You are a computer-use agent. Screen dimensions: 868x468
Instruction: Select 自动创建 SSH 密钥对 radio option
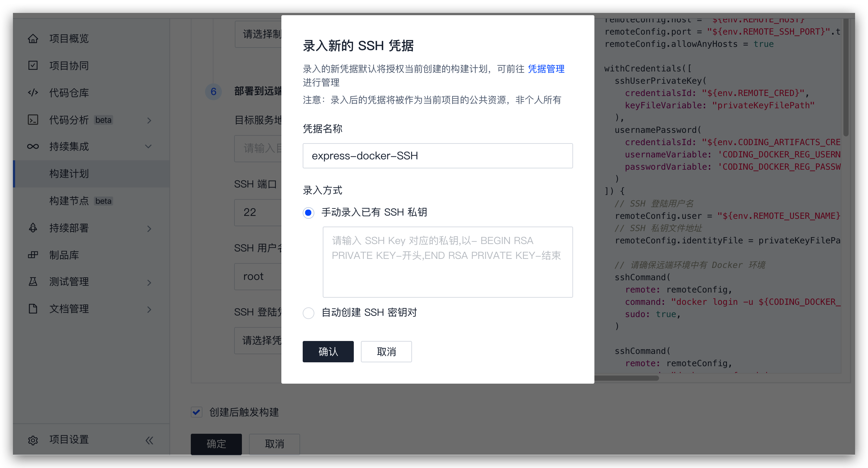[x=308, y=313]
